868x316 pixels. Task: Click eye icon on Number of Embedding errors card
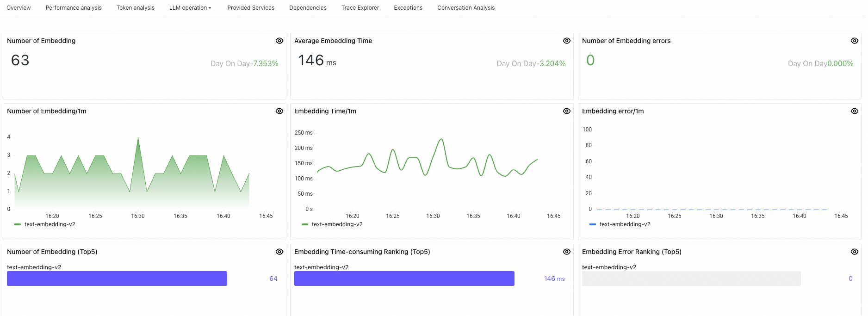coord(855,41)
